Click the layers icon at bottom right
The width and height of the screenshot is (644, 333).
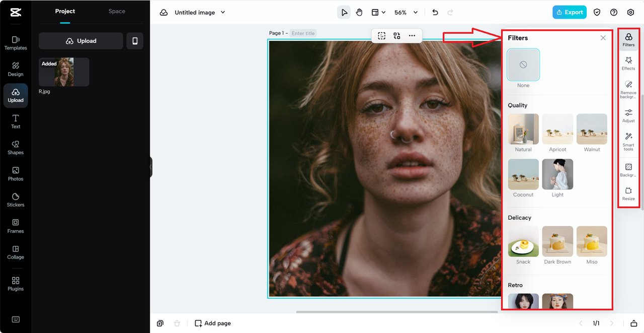tap(634, 323)
